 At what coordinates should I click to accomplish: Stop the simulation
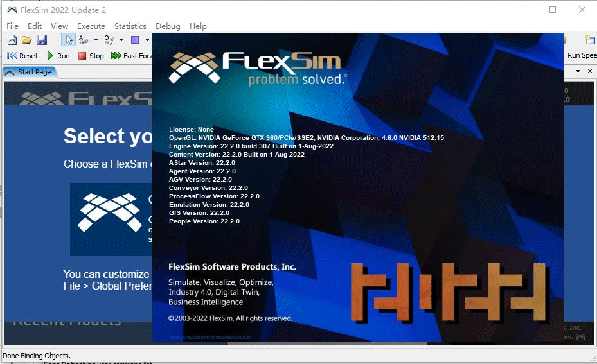pos(91,56)
